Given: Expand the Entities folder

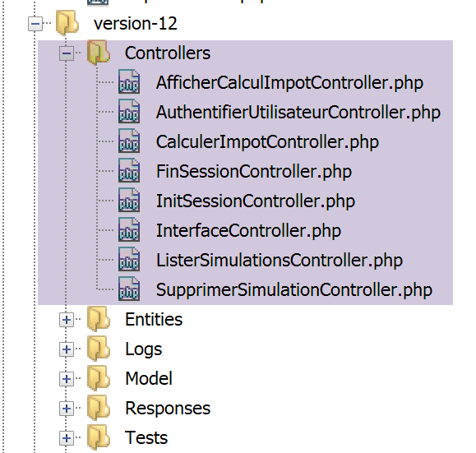Looking at the screenshot, I should [x=67, y=320].
